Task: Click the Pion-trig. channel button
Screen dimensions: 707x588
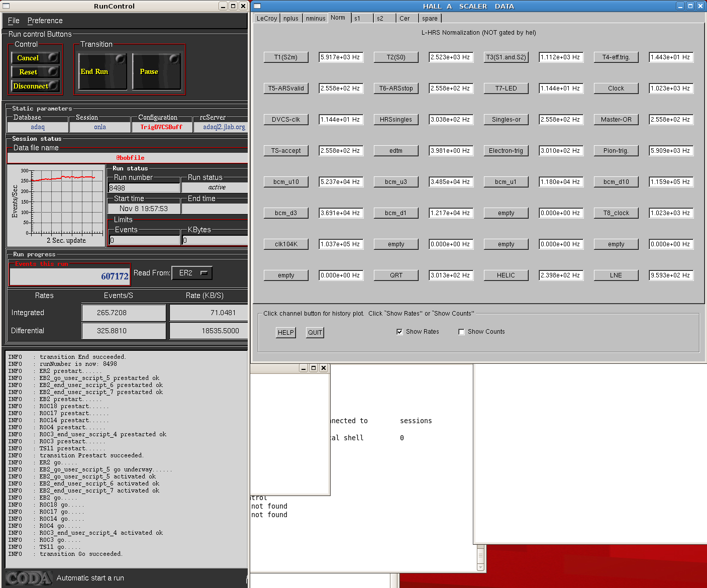Action: click(x=616, y=151)
